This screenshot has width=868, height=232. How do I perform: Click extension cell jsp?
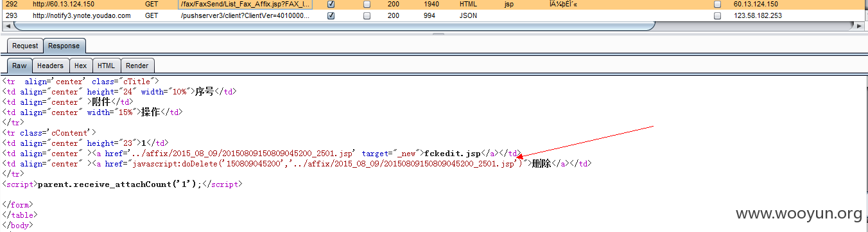[510, 4]
